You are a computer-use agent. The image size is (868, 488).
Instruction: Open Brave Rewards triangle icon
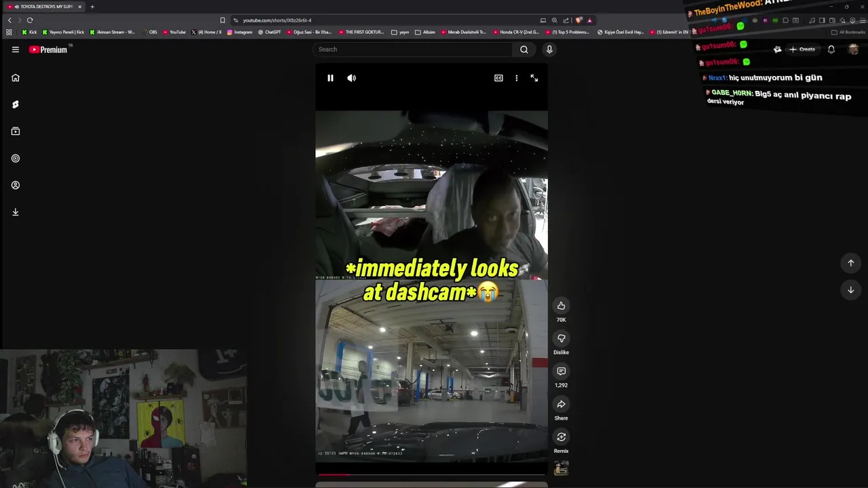point(589,20)
